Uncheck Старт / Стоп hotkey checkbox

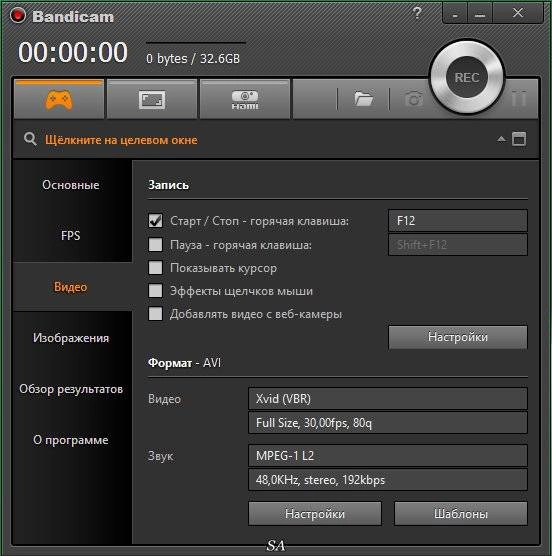point(155,221)
